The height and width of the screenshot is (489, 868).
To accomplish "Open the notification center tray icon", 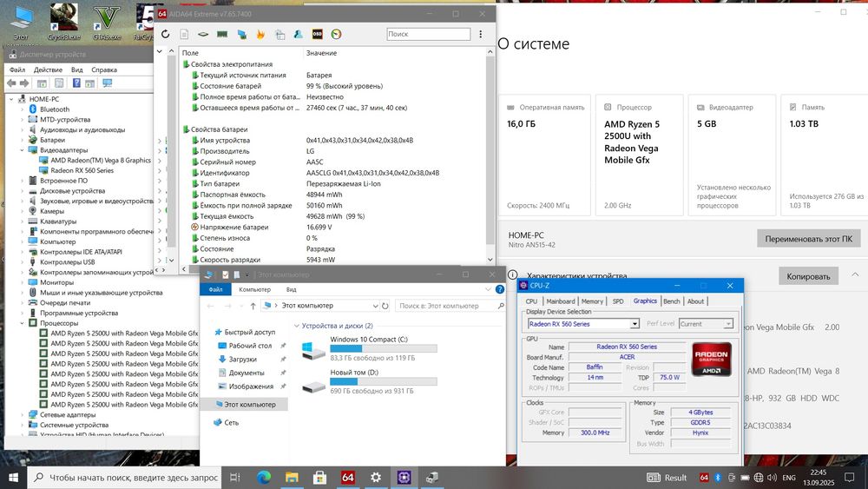I will [x=849, y=477].
